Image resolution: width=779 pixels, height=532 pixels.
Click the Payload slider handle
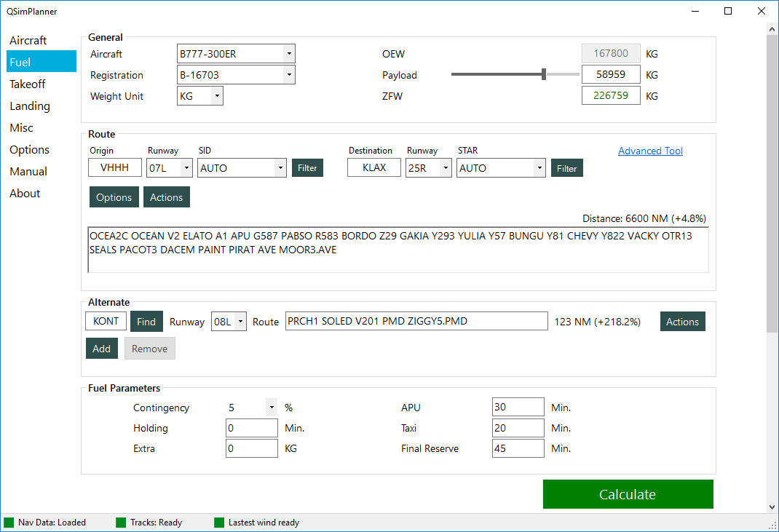(x=544, y=74)
